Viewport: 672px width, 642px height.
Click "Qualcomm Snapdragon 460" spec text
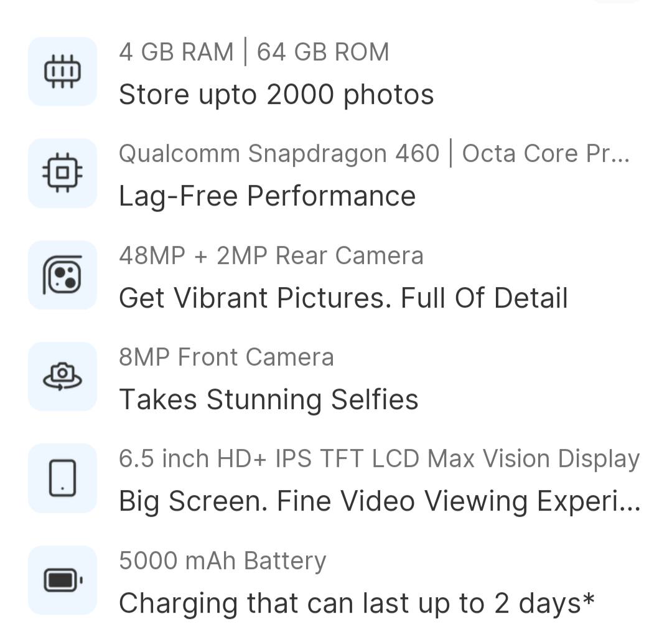(279, 153)
